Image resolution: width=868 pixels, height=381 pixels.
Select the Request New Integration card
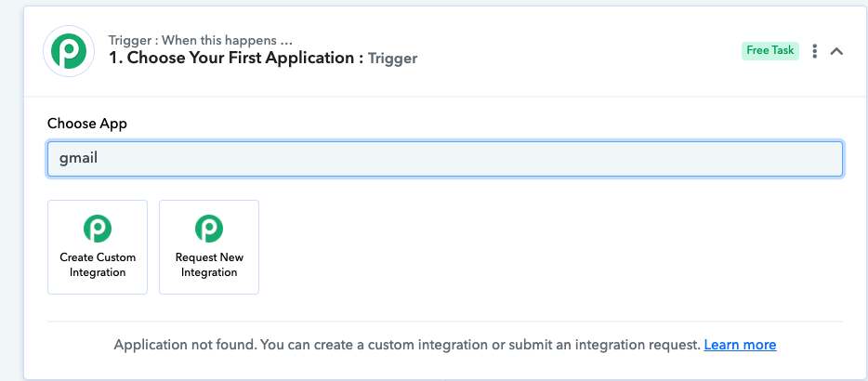[x=209, y=247]
